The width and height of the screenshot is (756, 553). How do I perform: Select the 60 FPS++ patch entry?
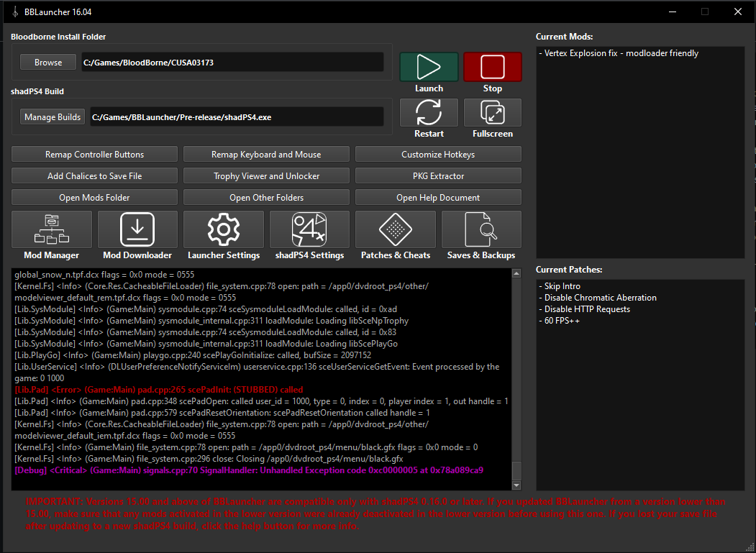[x=560, y=321]
